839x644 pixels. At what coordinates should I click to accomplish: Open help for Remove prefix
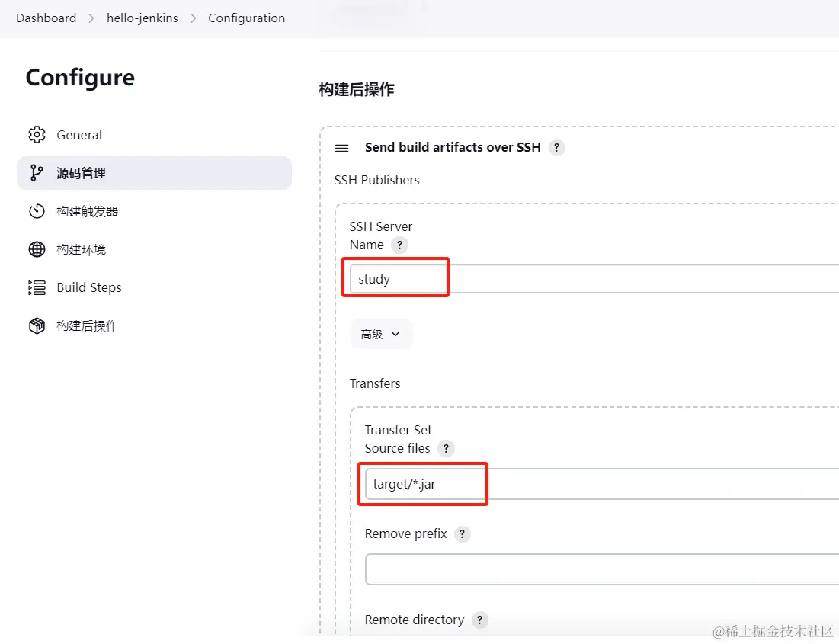click(463, 534)
